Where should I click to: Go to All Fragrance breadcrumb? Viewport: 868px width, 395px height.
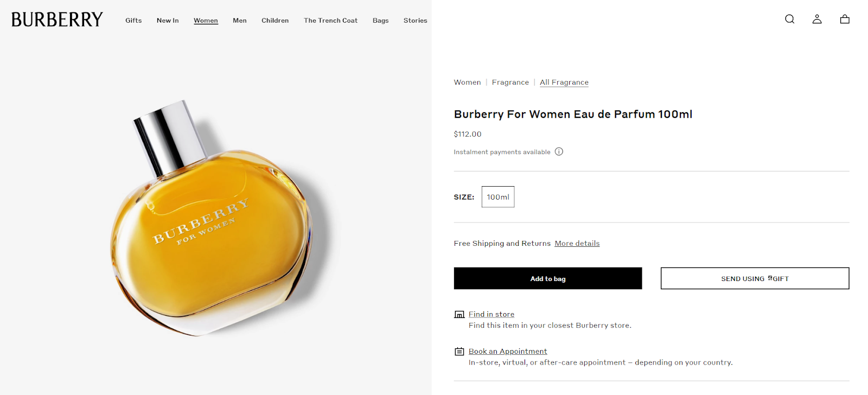click(x=564, y=82)
